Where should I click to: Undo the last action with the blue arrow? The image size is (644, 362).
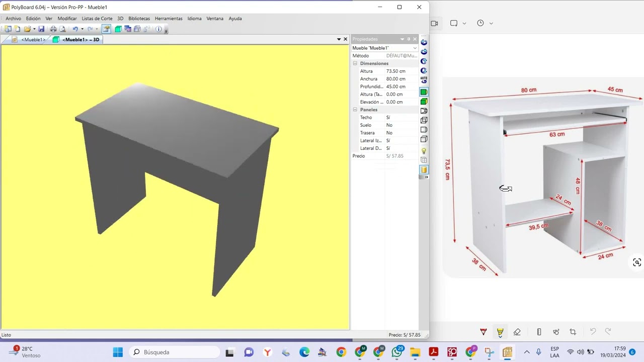(75, 29)
